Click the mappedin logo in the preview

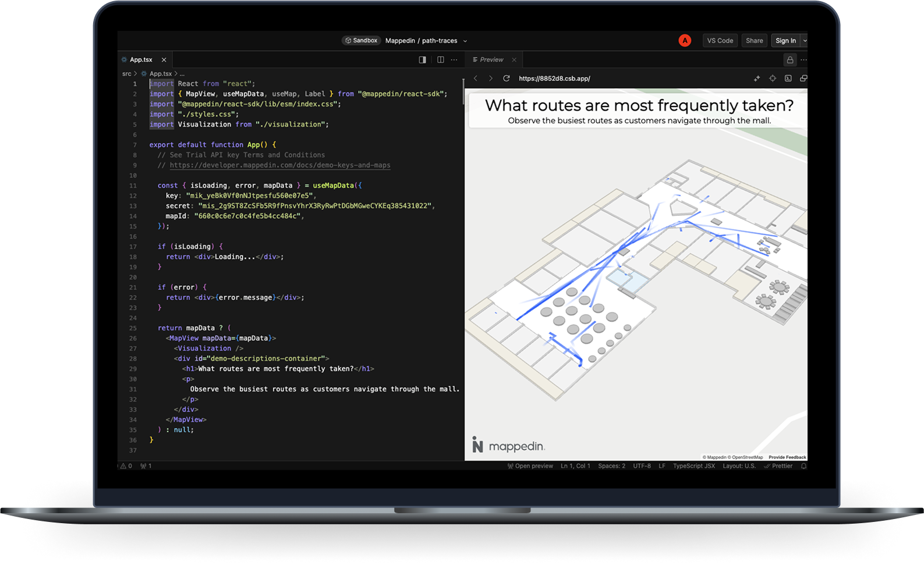508,445
